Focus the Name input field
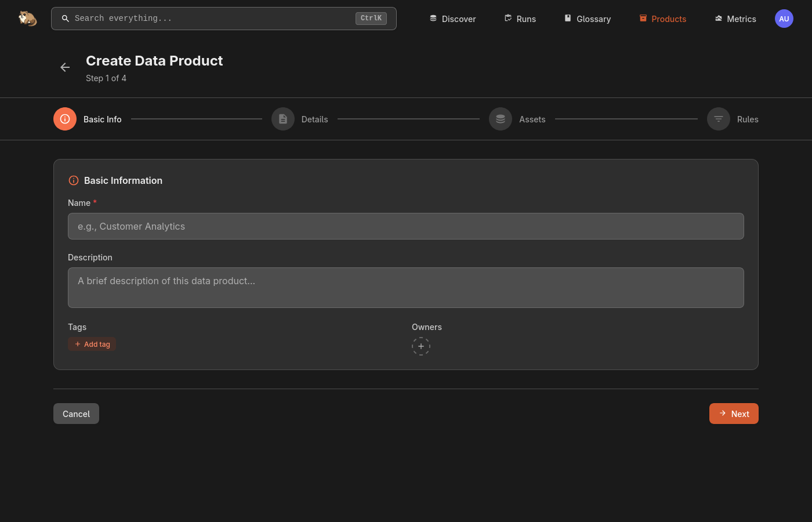This screenshot has width=812, height=522. [406, 226]
